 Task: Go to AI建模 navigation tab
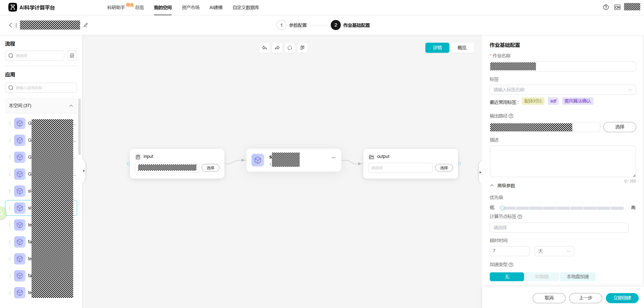pyautogui.click(x=216, y=8)
